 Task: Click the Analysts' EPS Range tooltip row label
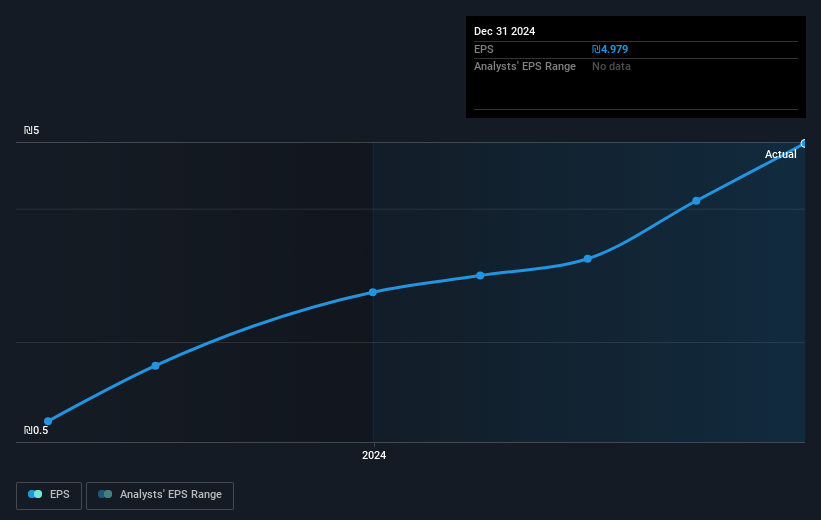(525, 67)
